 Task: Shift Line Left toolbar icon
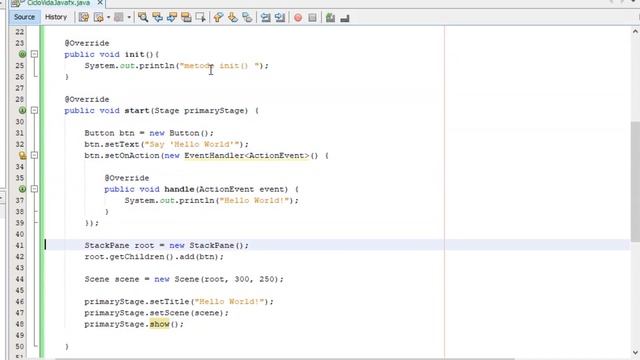pos(266,18)
